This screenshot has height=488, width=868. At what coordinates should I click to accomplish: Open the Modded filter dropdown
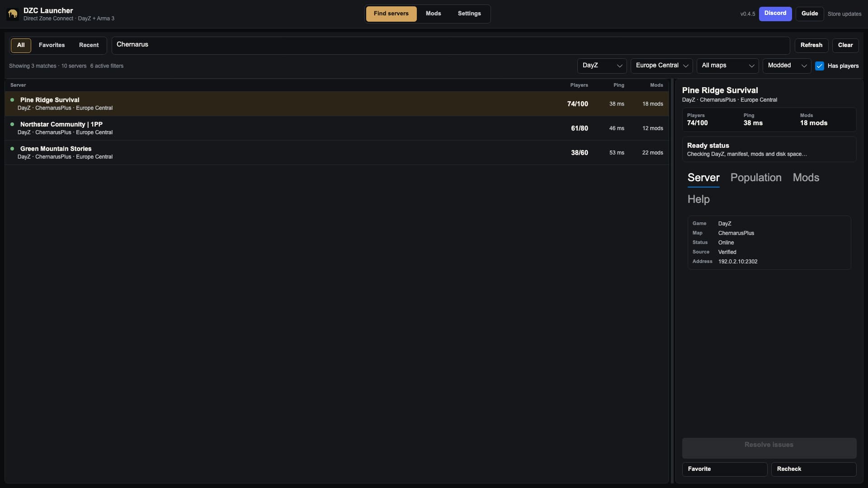tap(787, 66)
